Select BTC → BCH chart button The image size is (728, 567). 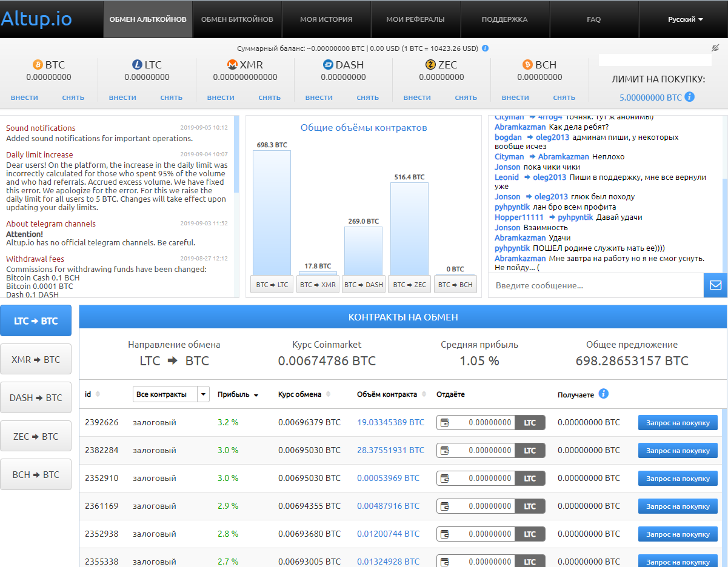[x=455, y=285]
